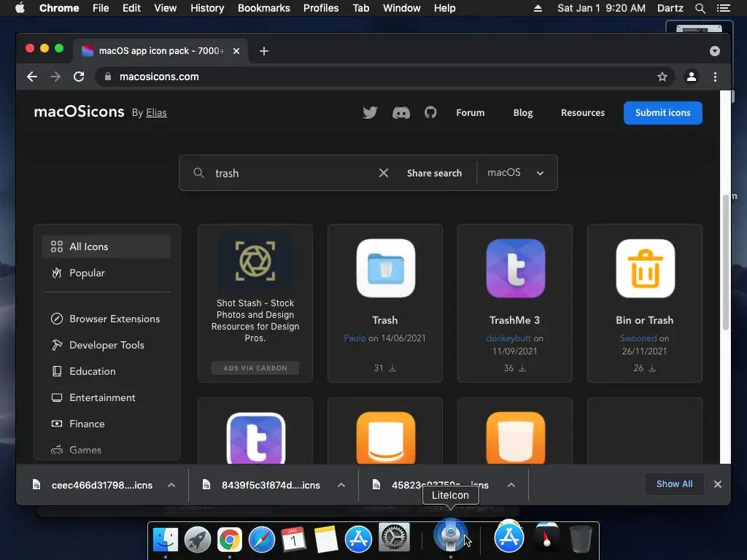Screen dimensions: 747x560
Task: Open Chrome tab search dropdown arrow
Action: click(715, 51)
